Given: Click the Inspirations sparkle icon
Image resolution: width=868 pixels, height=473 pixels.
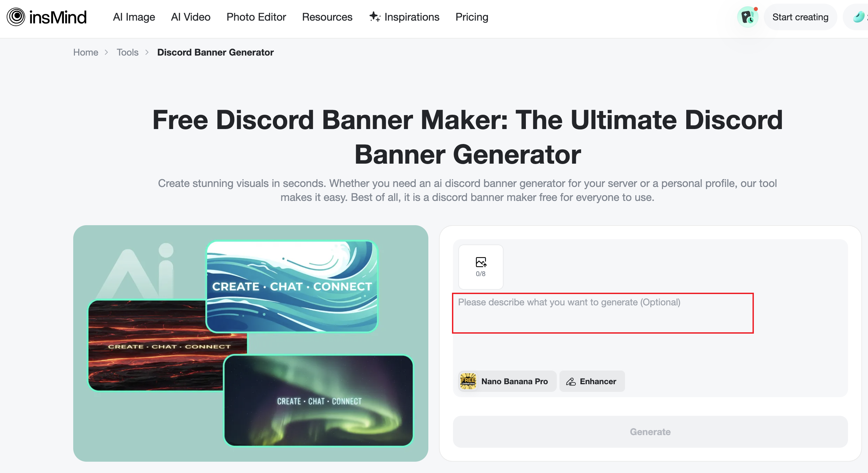Looking at the screenshot, I should click(375, 17).
